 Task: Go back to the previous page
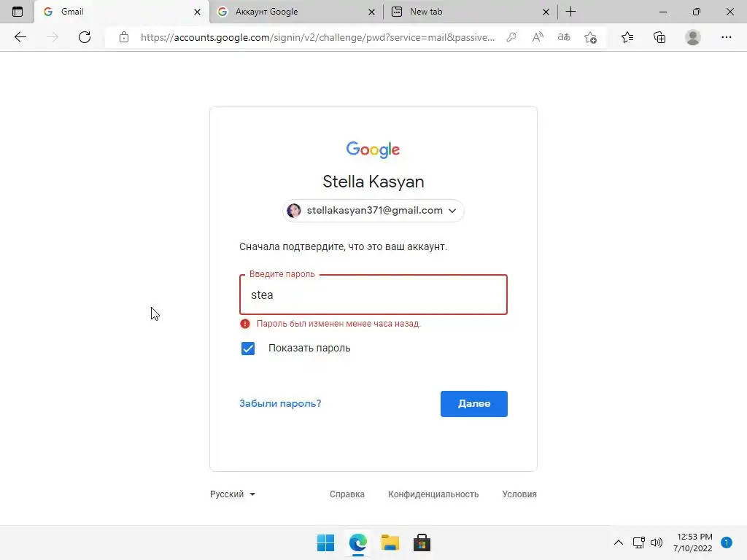point(20,37)
